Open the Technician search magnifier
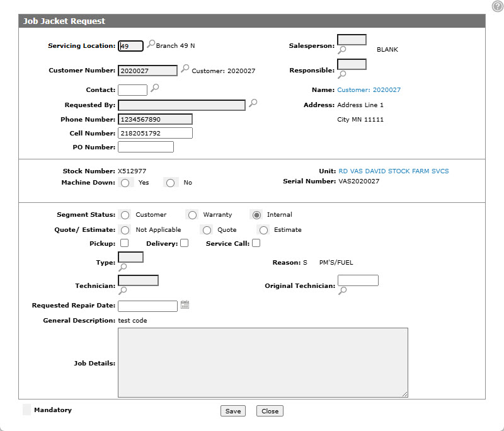Image resolution: width=504 pixels, height=431 pixels. coord(122,291)
